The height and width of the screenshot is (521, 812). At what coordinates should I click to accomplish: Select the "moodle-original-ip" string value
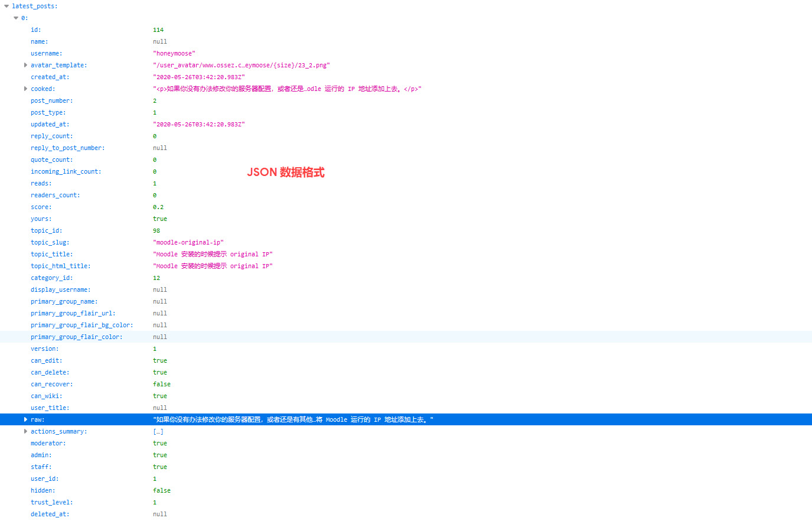[188, 242]
